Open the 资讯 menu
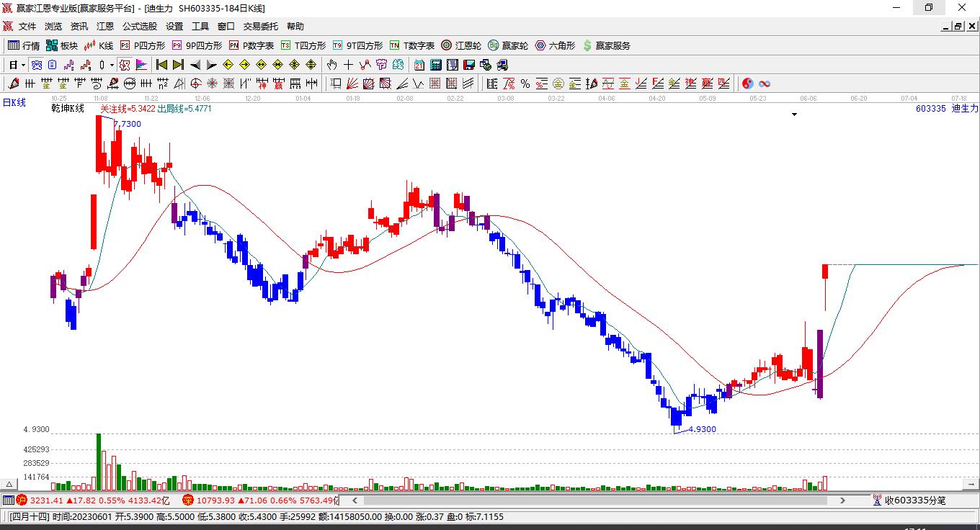Image resolution: width=980 pixels, height=530 pixels. pos(79,27)
